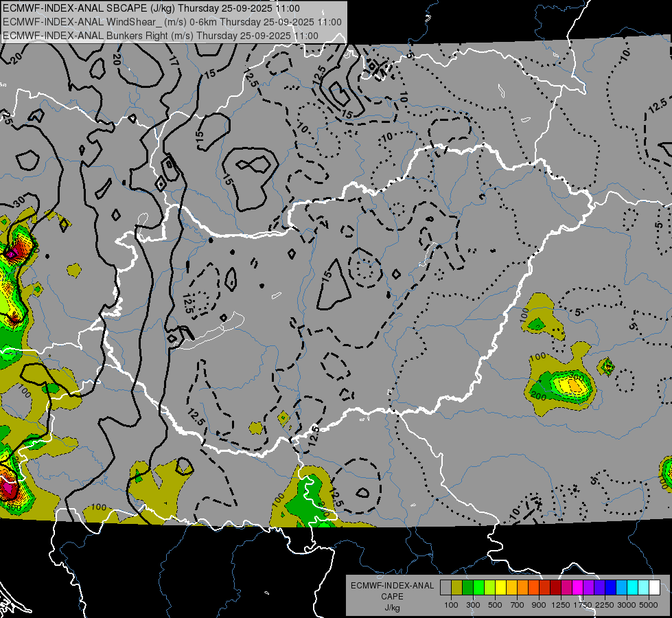Click the gray swatch in CAPE legend
The image size is (672, 618).
click(445, 587)
